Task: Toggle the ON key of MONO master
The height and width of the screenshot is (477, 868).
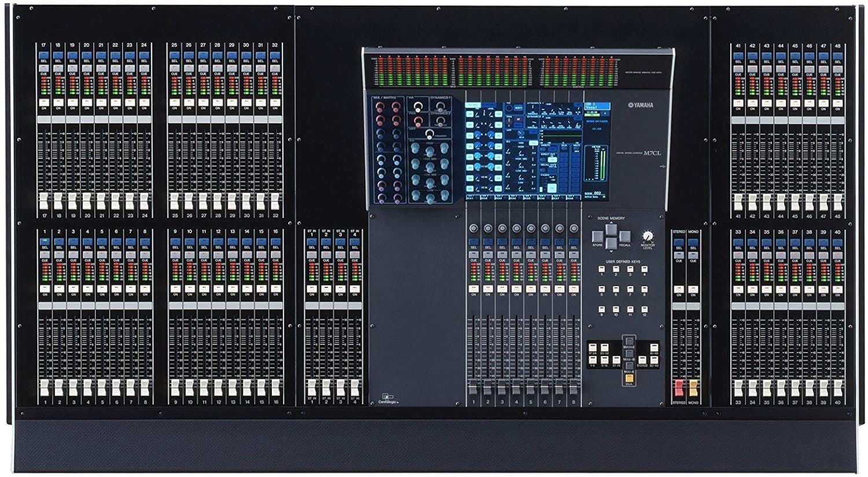Action: pyautogui.click(x=693, y=289)
